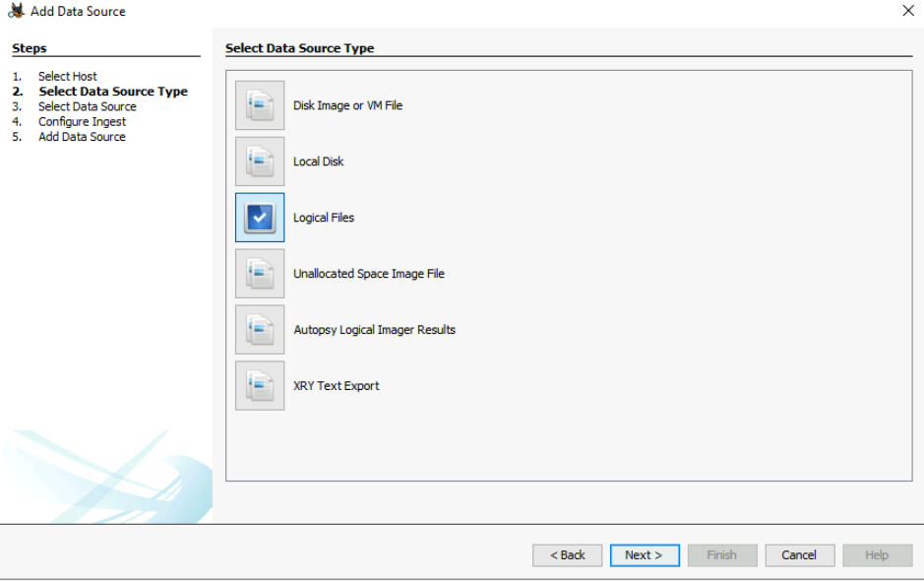Click the bold Select Data Source Type step
924x581 pixels.
[112, 92]
